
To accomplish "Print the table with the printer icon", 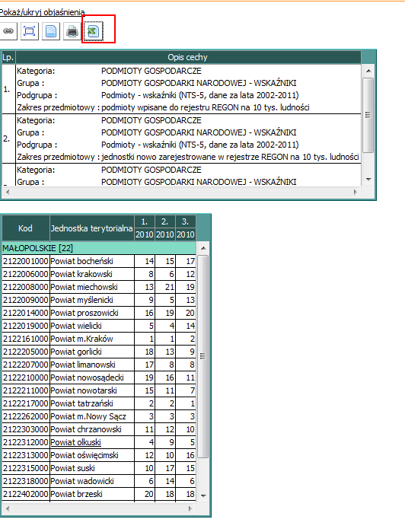I will (72, 31).
